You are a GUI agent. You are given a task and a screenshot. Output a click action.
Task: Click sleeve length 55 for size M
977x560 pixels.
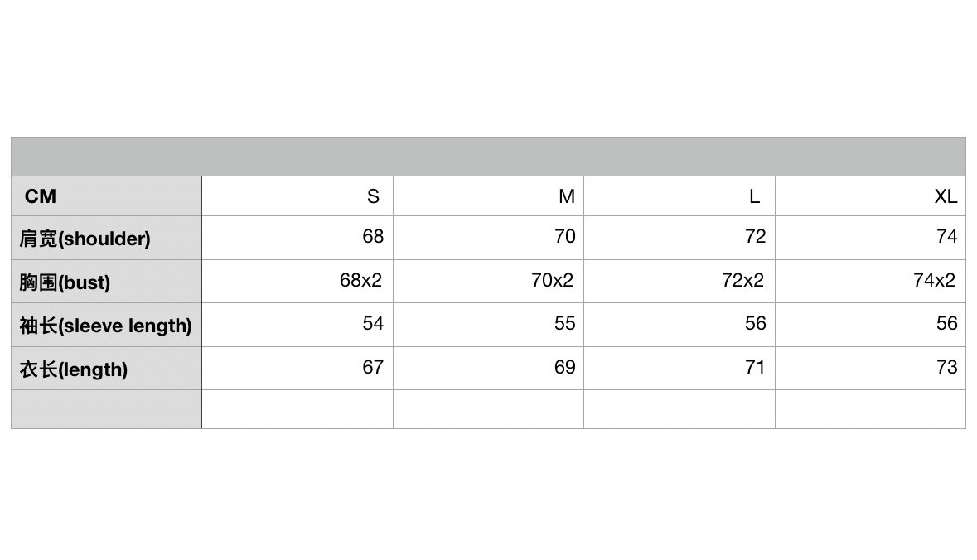(x=564, y=324)
